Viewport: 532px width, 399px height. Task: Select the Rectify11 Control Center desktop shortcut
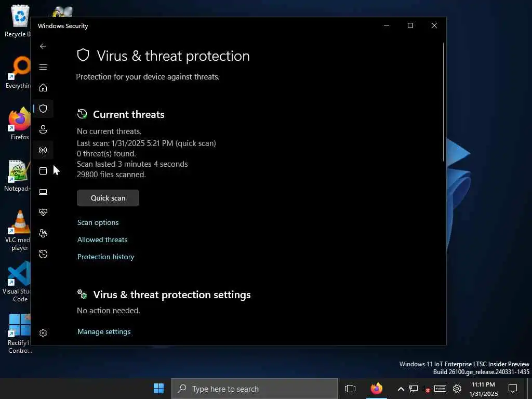19,334
